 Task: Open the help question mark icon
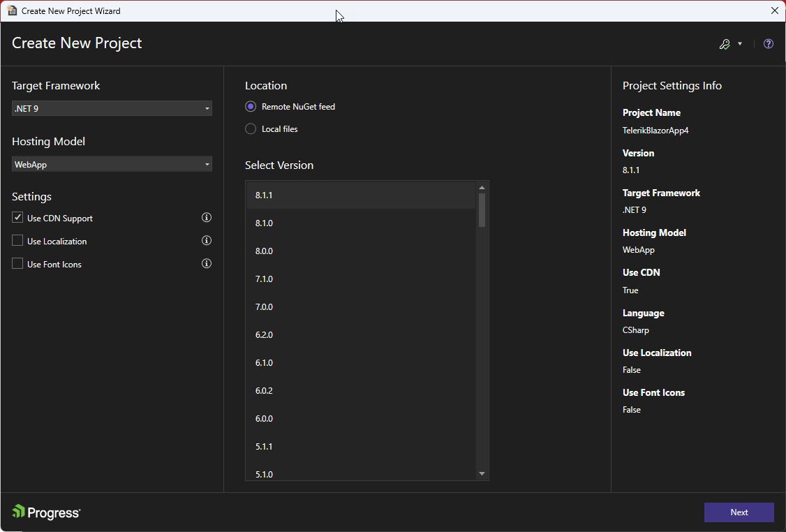point(768,44)
